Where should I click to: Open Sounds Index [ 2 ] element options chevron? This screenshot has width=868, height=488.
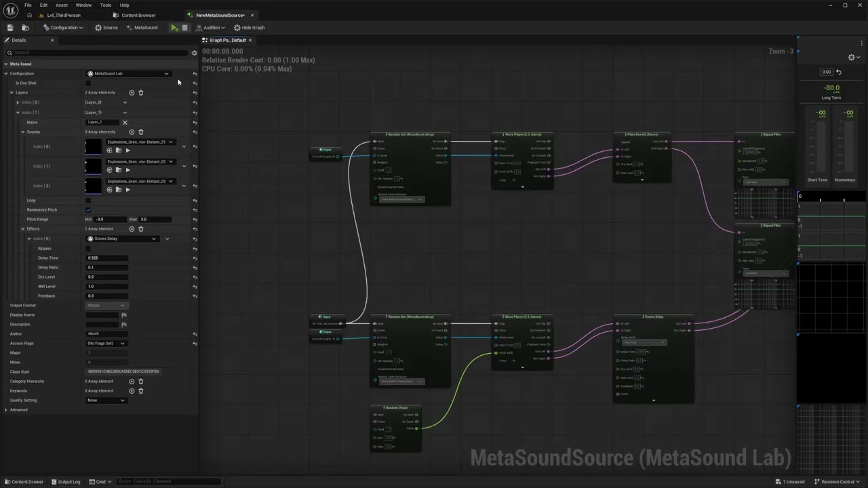tap(184, 186)
